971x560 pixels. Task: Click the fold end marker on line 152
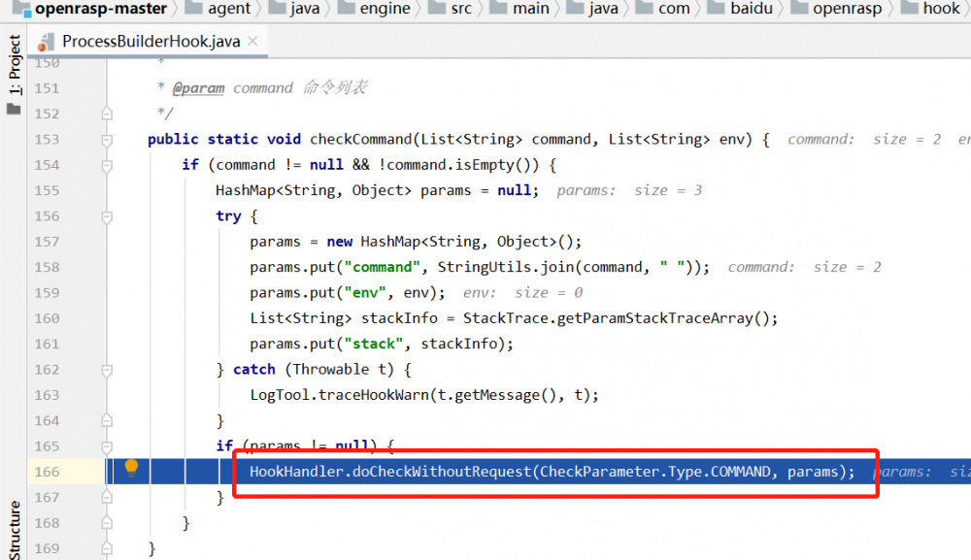point(107,114)
